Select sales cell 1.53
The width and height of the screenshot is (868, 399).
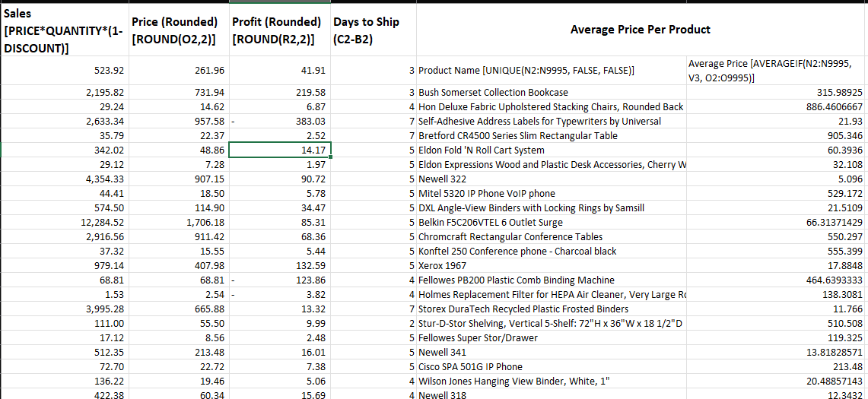point(64,294)
